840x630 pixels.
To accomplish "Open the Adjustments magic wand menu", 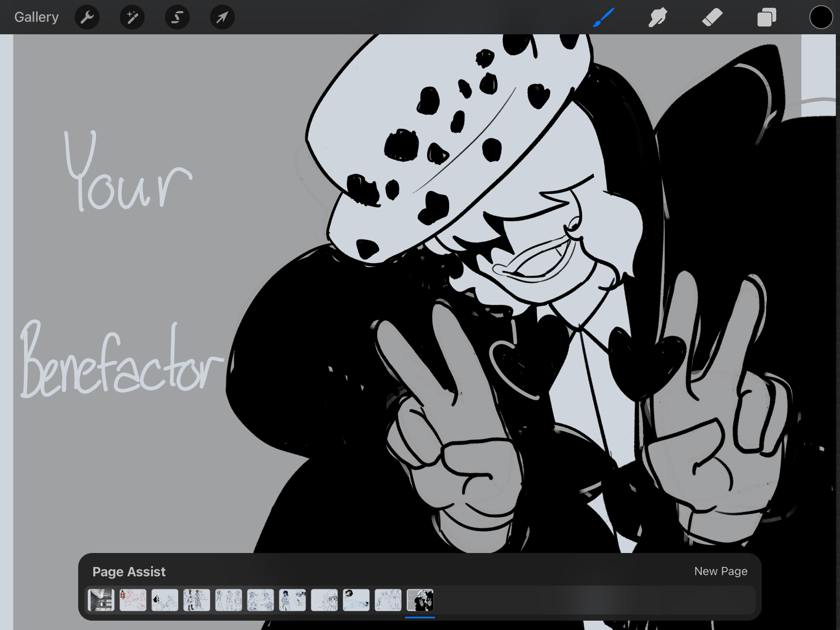I will pyautogui.click(x=132, y=17).
